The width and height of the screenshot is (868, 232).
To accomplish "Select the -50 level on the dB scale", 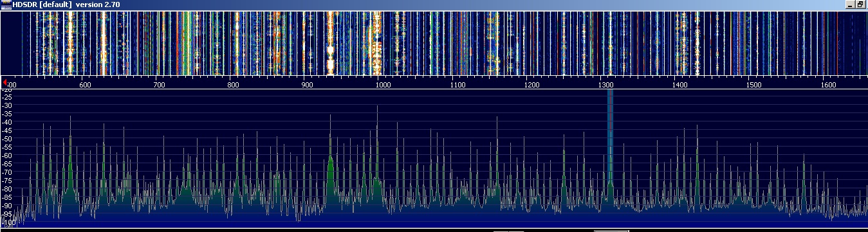I will point(7,138).
